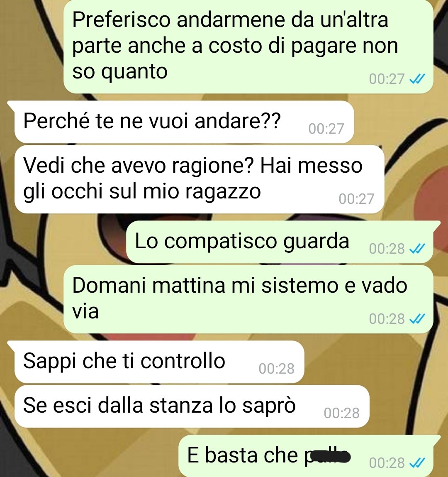Tap the 00:27 timestamp under "gli occhi sul mio ragazzo"

pyautogui.click(x=356, y=199)
